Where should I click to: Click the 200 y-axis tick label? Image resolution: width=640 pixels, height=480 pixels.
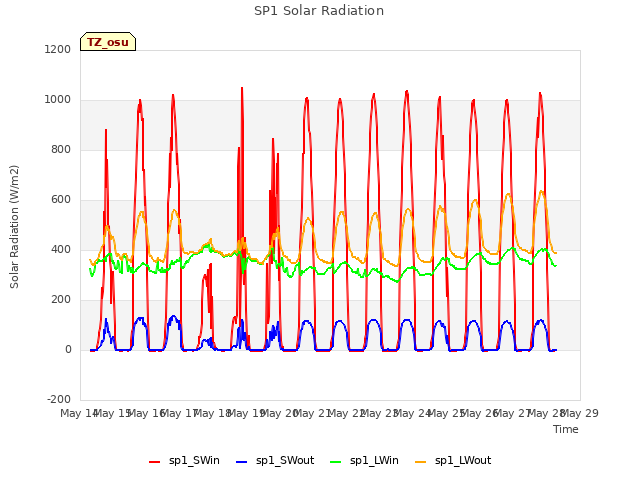[x=61, y=300]
